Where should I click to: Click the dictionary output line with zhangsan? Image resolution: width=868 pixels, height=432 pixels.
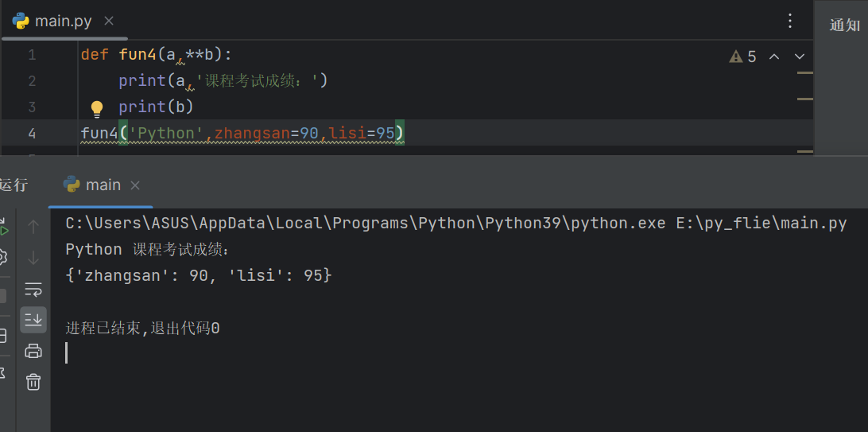[199, 275]
